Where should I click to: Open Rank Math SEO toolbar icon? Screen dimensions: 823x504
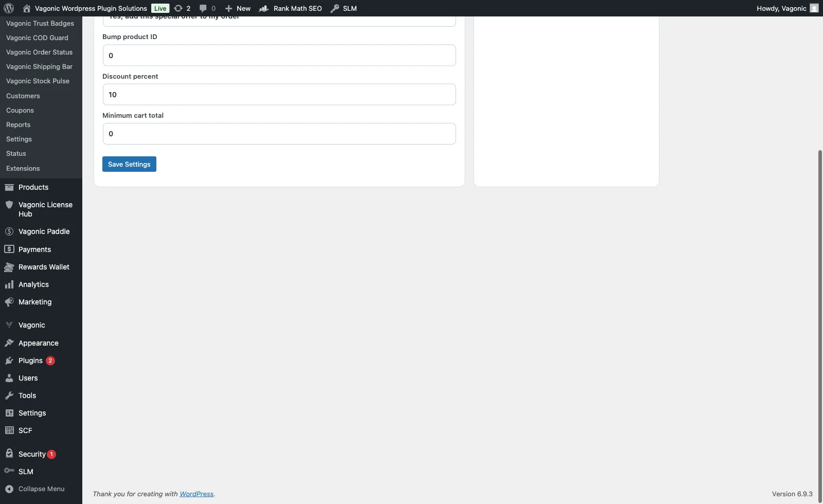click(264, 8)
